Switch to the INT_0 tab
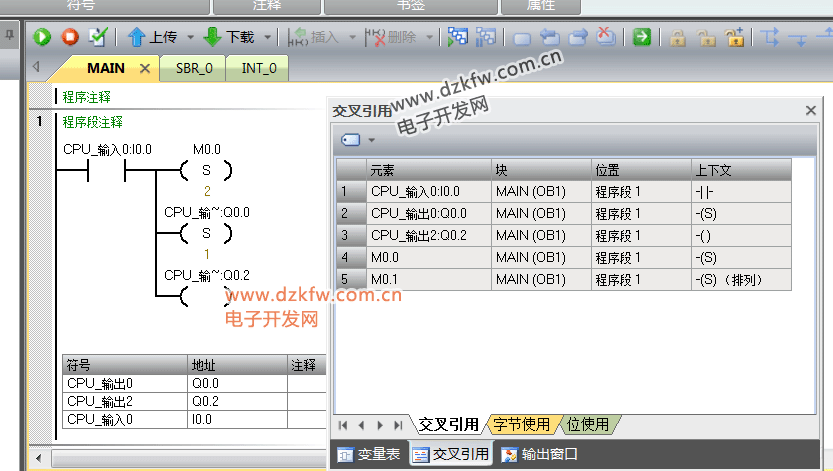Screen dimensions: 833x471 (x=258, y=69)
